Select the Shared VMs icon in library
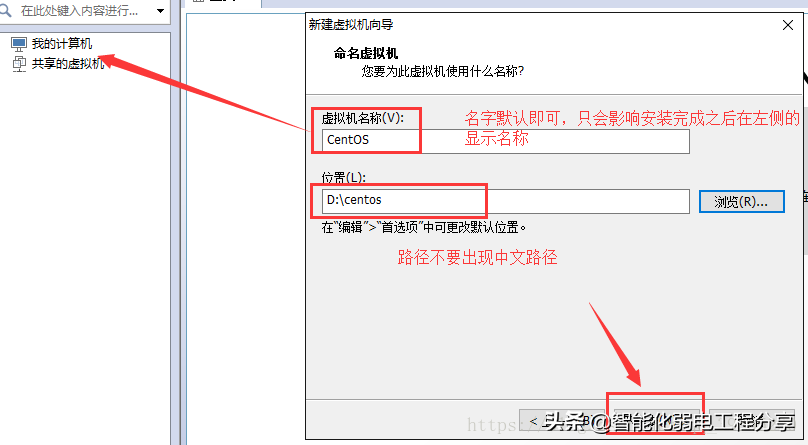 pyautogui.click(x=18, y=63)
